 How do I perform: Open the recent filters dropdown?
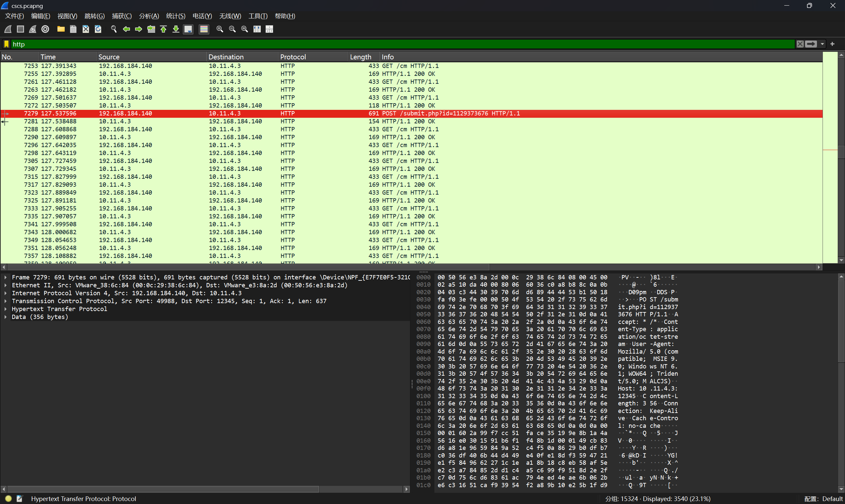[822, 44]
